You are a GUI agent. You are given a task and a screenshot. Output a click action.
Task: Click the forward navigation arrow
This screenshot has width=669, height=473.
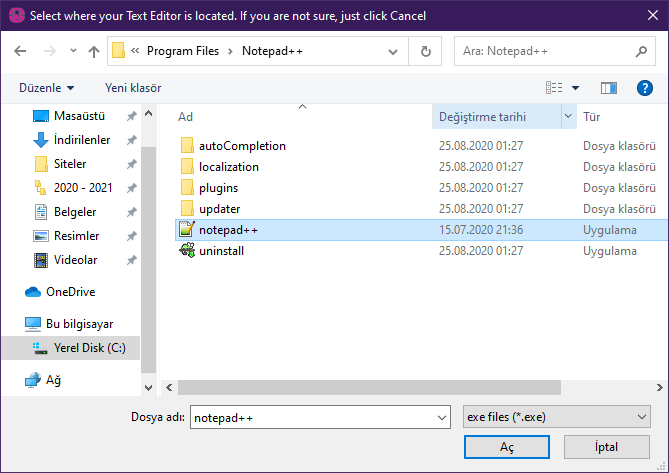tap(50, 52)
